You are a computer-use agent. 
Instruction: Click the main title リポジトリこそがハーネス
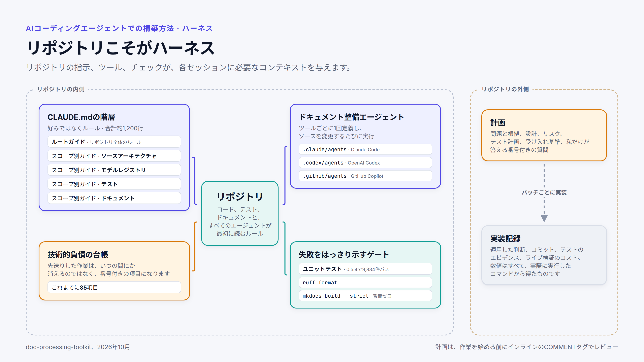tap(121, 48)
